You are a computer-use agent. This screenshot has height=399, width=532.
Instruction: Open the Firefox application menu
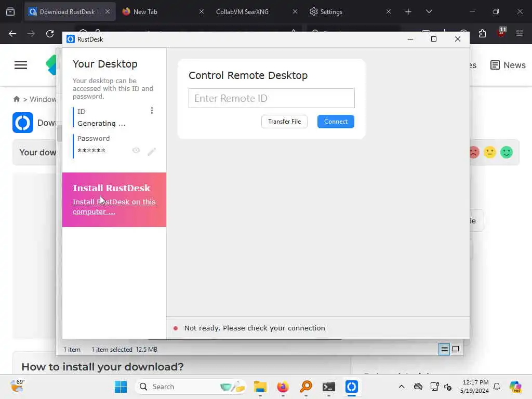click(x=520, y=33)
